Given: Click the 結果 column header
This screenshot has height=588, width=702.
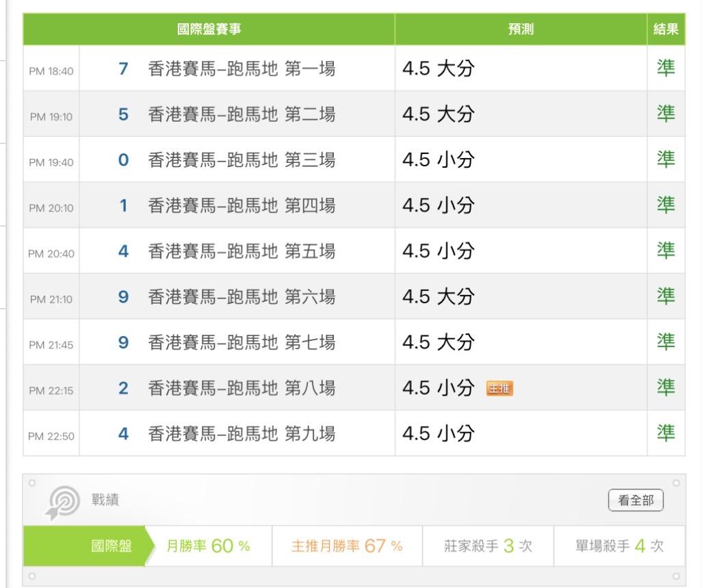Looking at the screenshot, I should click(x=666, y=29).
